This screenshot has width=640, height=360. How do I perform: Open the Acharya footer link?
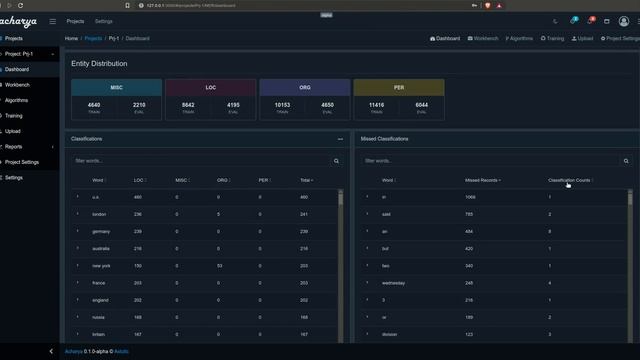(73, 351)
